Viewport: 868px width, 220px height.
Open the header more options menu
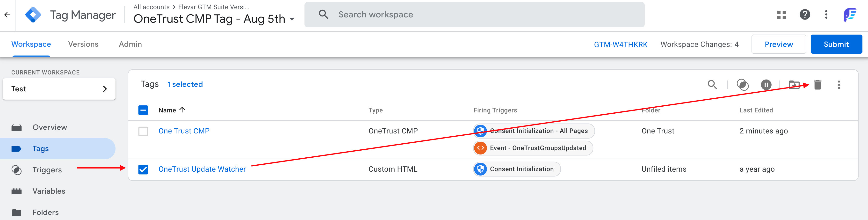826,15
